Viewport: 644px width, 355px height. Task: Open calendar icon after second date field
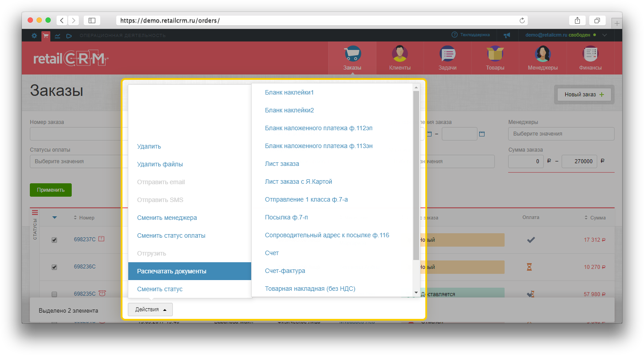pyautogui.click(x=481, y=134)
